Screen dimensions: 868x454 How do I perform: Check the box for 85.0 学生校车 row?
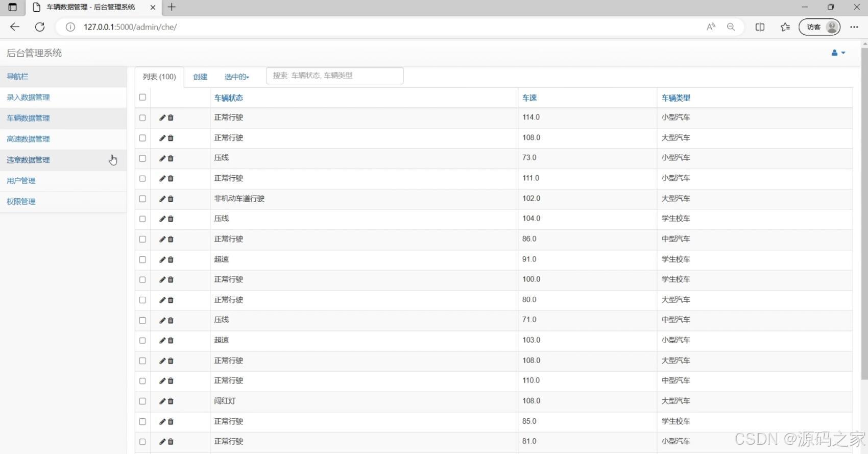[142, 421]
